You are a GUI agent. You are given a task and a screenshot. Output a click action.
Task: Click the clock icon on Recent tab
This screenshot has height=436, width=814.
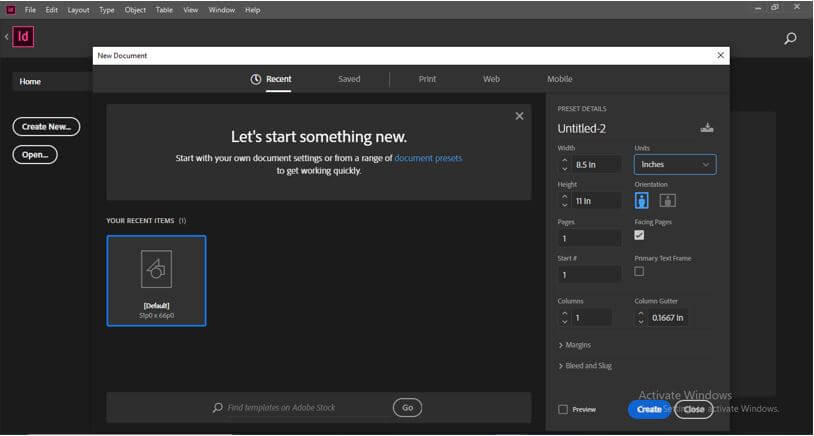point(255,79)
